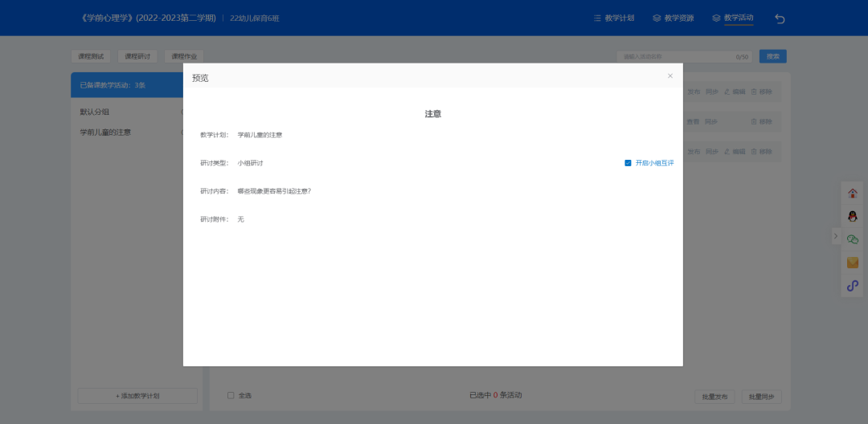Click the 已选中 0 条活动 status text
868x424 pixels.
(495, 395)
